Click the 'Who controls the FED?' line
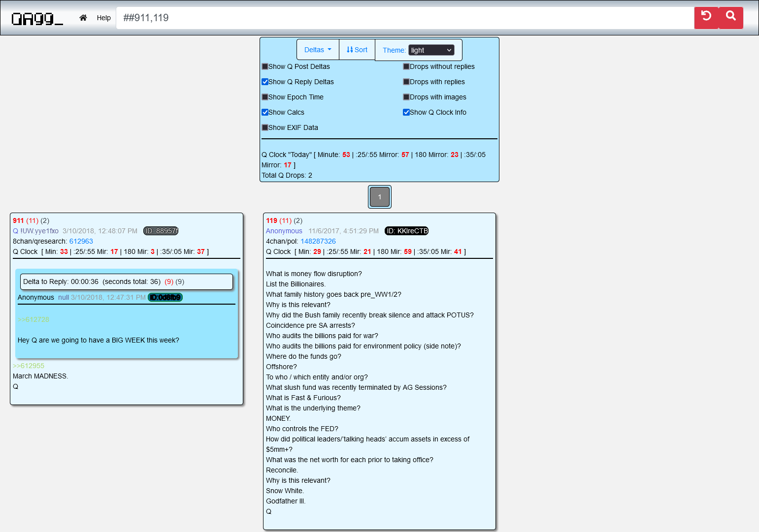Image resolution: width=759 pixels, height=532 pixels. click(x=302, y=429)
